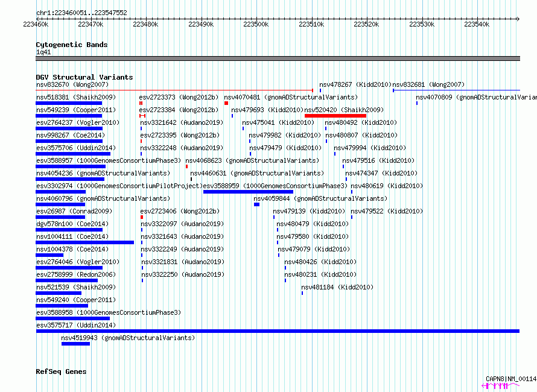537x392 pixels.
Task: Select esv2723373 (Wong2012b) label
Action: 179,97
